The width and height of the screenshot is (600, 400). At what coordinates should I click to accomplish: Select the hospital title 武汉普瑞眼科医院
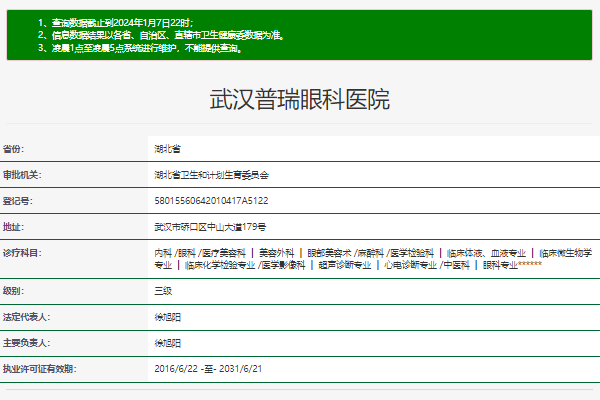300,100
